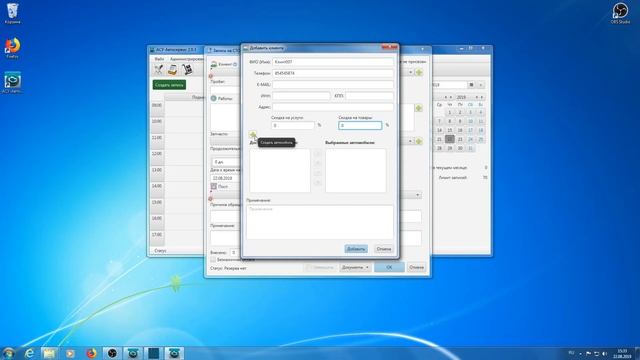Expand the spare parts combo box arrow
The height and width of the screenshot is (360, 640).
click(x=410, y=141)
